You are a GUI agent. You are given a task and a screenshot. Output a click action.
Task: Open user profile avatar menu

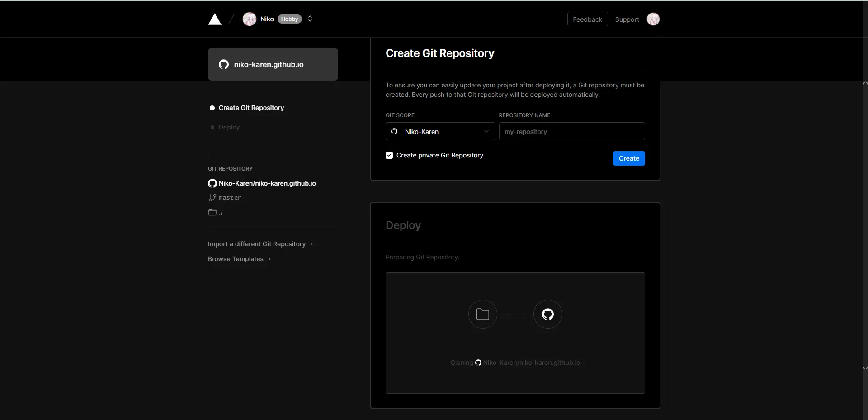(653, 19)
